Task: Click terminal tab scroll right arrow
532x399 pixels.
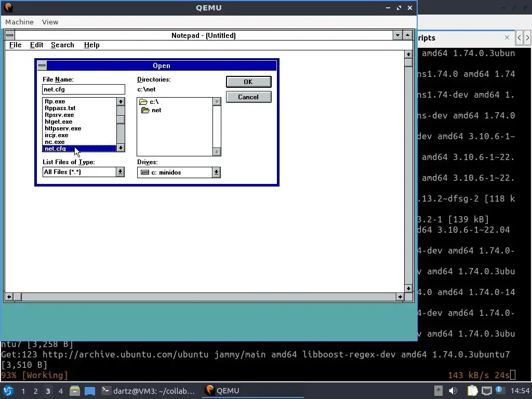Action: pos(527,37)
